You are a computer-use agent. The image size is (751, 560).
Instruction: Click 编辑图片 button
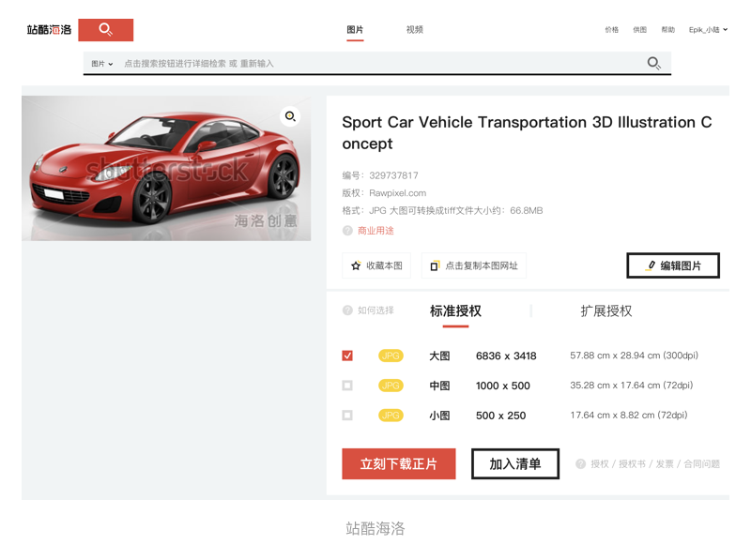point(673,265)
